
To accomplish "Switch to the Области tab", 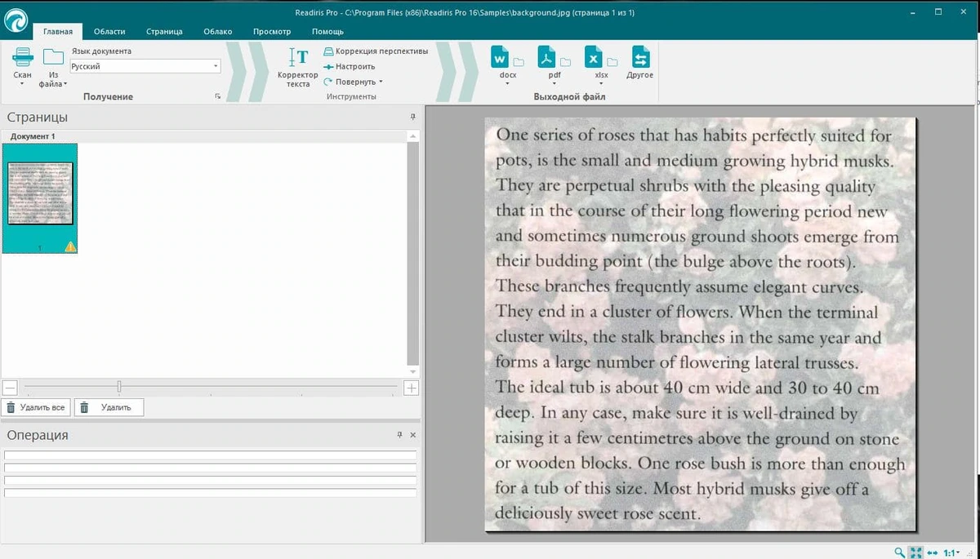I will pyautogui.click(x=109, y=32).
